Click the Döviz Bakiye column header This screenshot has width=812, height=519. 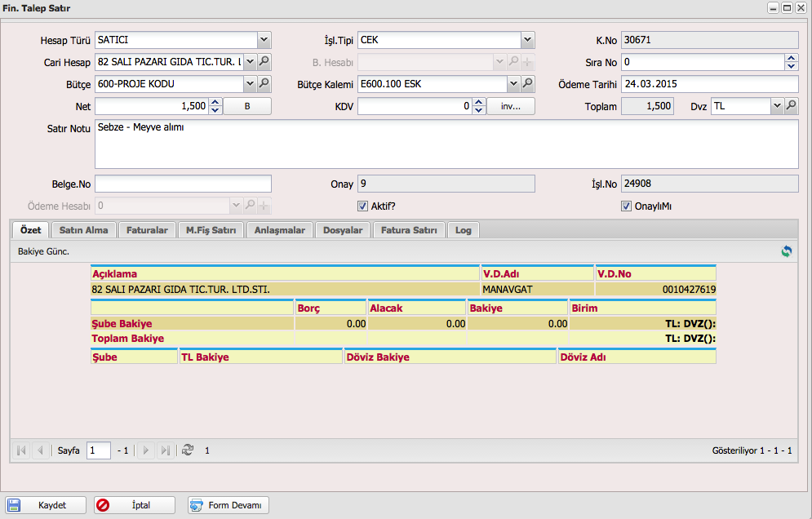450,357
